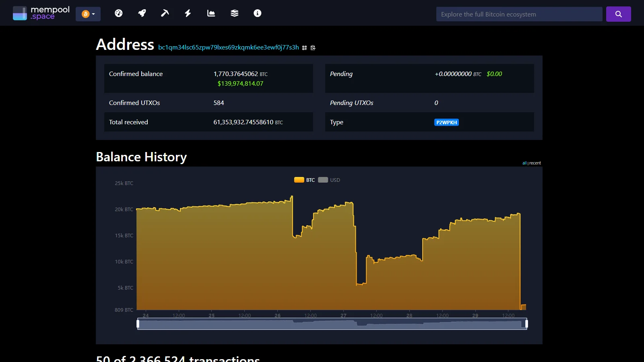This screenshot has height=362, width=644.
Task: Open the Documentation layers icon
Action: pyautogui.click(x=234, y=13)
